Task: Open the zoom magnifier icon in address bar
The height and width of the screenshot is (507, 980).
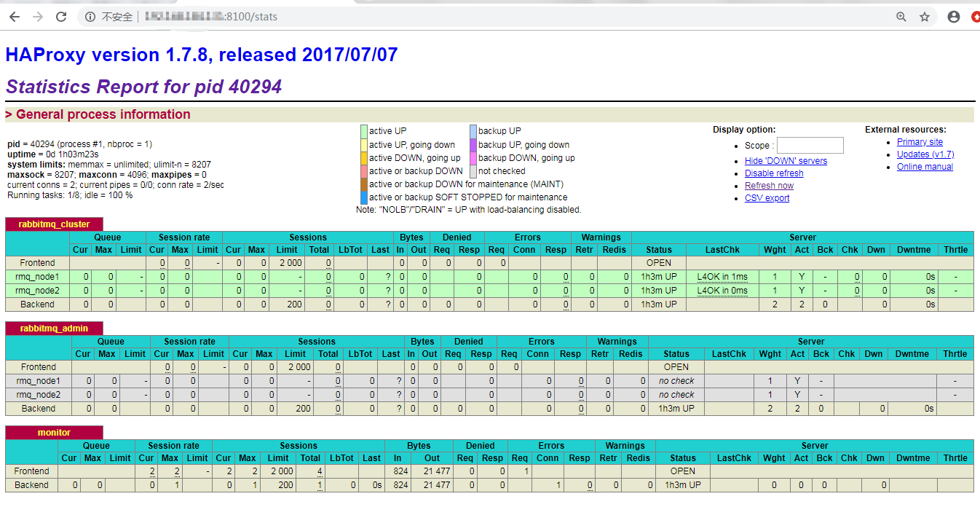Action: pyautogui.click(x=901, y=17)
